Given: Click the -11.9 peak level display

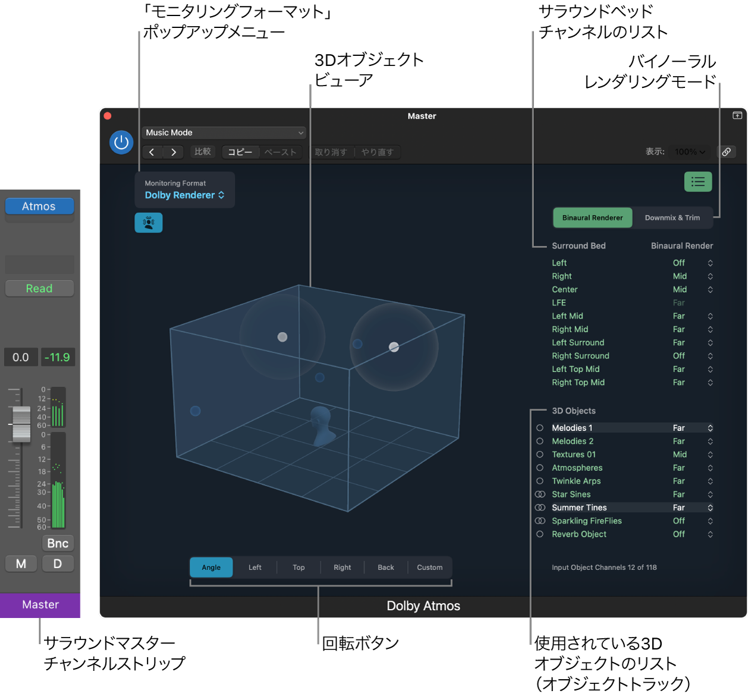Looking at the screenshot, I should (x=57, y=357).
